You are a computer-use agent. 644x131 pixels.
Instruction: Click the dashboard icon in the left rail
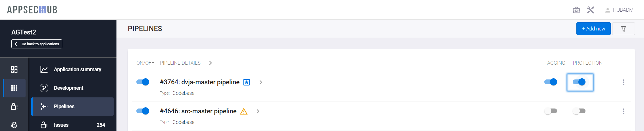coord(14,69)
